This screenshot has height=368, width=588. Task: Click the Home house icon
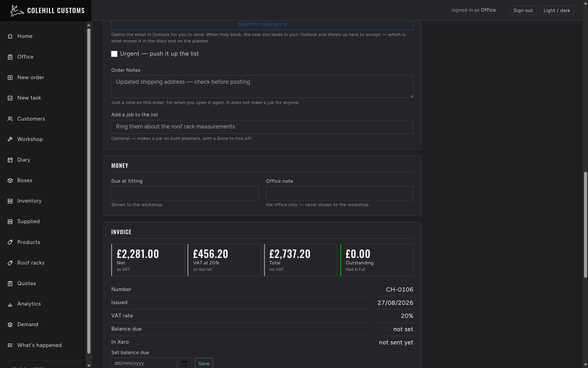10,36
